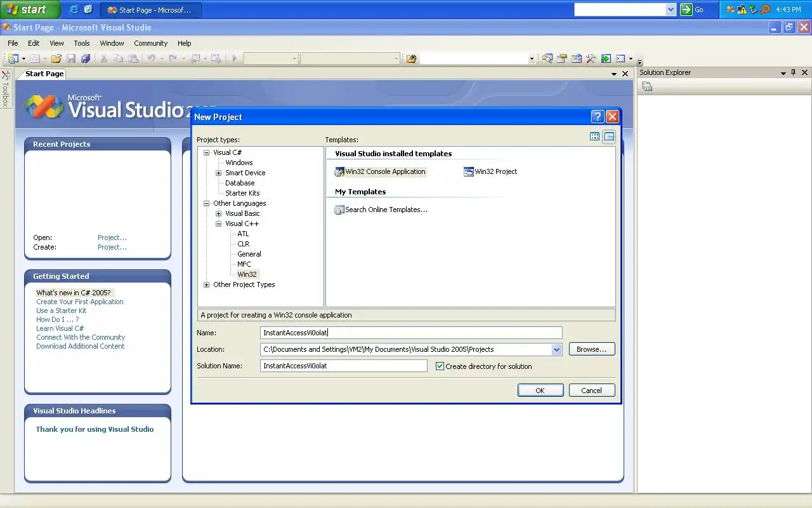Toggle auto-hide pin on Solution Explorer
Viewport: 812px width, 508px height.
tap(794, 73)
